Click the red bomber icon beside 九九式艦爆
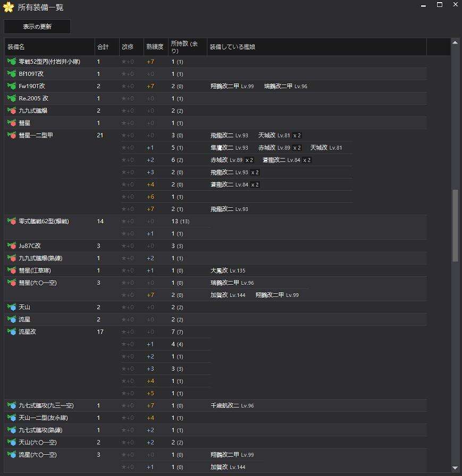The image size is (462, 476). 12,111
